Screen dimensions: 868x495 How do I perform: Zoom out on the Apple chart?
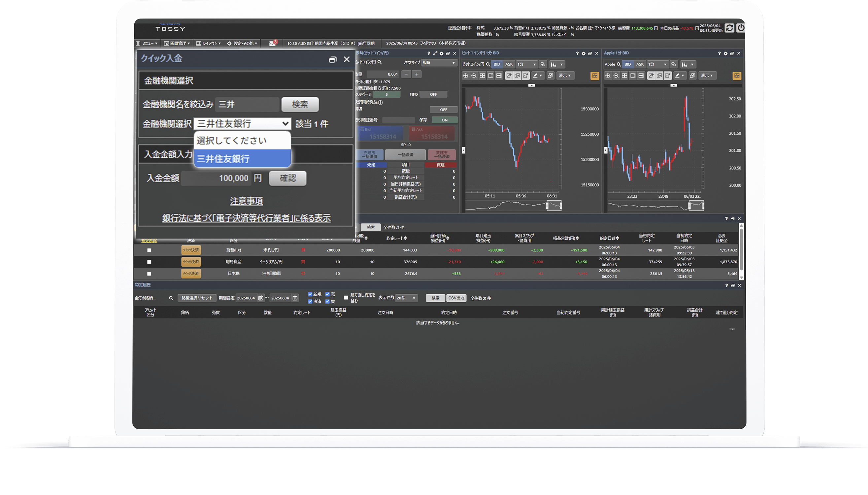click(616, 76)
